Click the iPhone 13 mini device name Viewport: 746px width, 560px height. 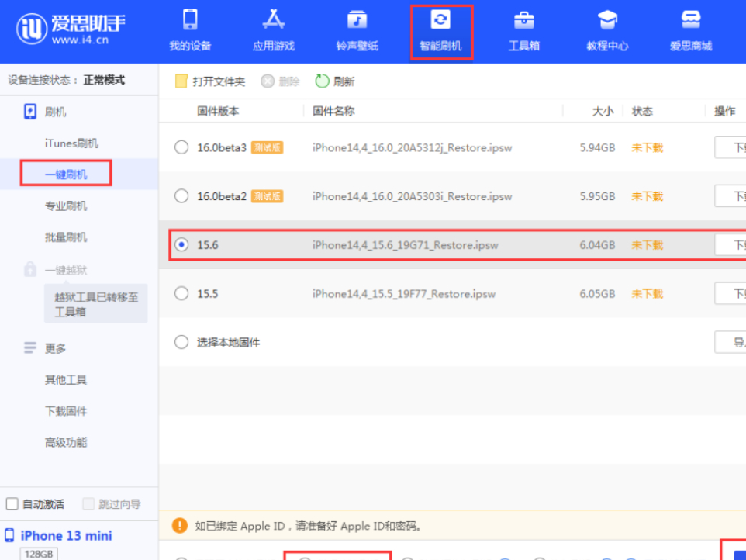pyautogui.click(x=66, y=536)
